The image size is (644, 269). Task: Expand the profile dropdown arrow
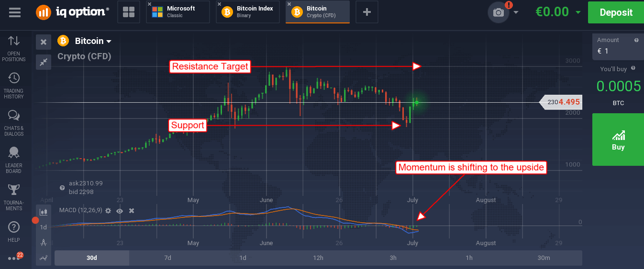coord(516,12)
